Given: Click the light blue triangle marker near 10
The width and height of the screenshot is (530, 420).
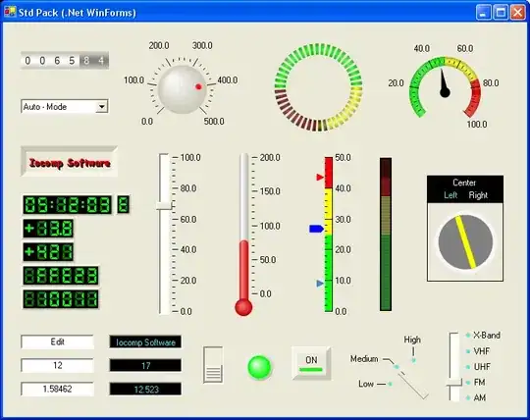Looking at the screenshot, I should coord(320,284).
